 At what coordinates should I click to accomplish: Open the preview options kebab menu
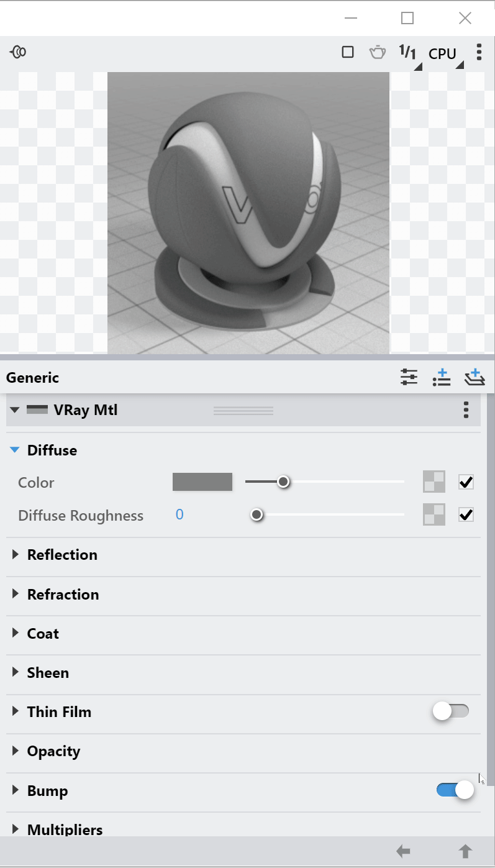[479, 52]
